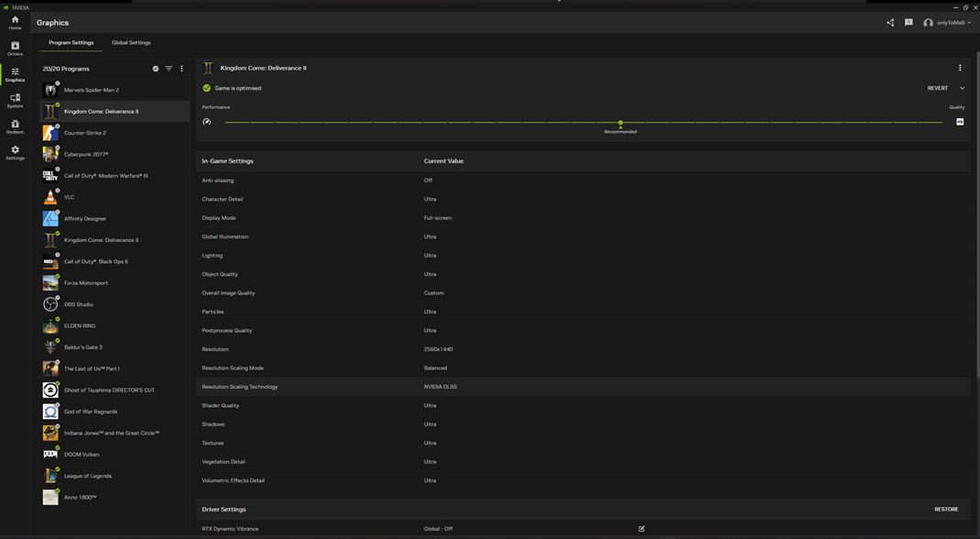Click the 2560x1440 Resolution value

tap(438, 349)
